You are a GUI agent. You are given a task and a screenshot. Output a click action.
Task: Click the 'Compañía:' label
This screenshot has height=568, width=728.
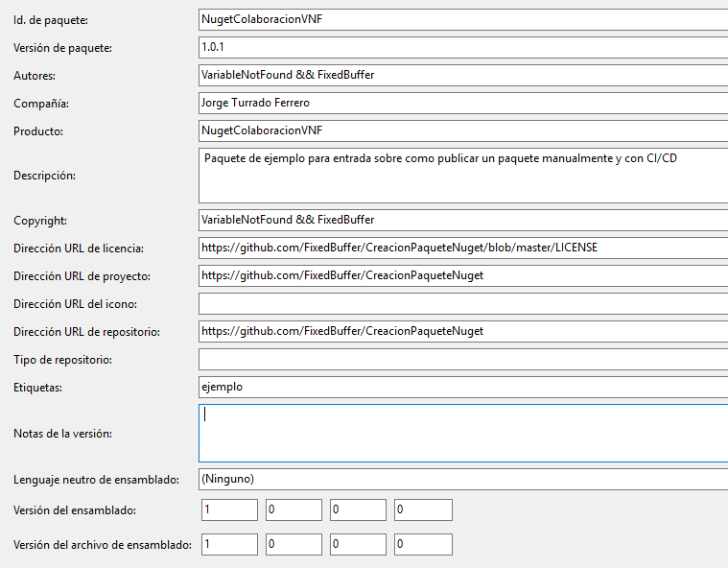(41, 104)
